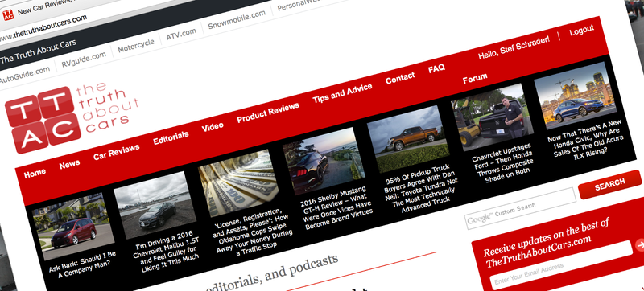Open the FAQ menu item

click(x=436, y=68)
